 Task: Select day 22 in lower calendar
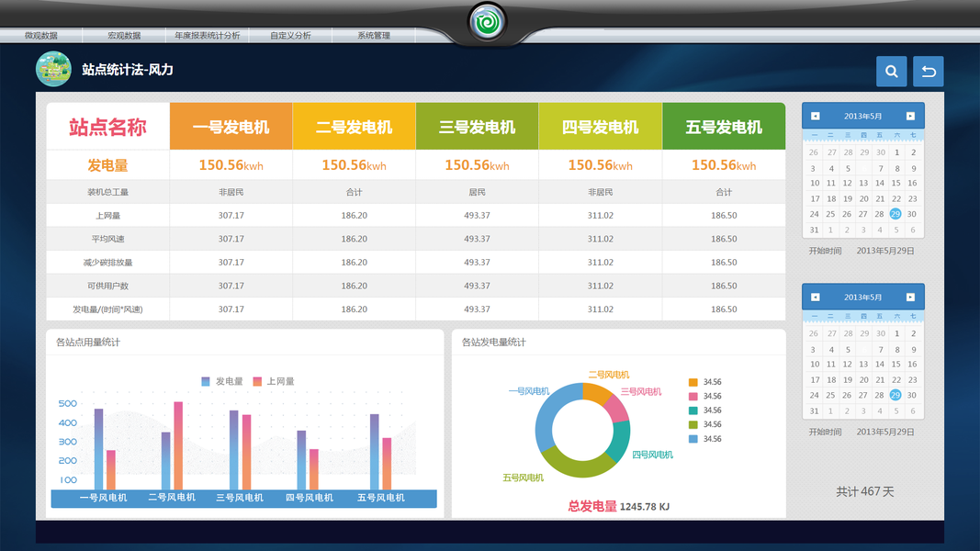(896, 380)
